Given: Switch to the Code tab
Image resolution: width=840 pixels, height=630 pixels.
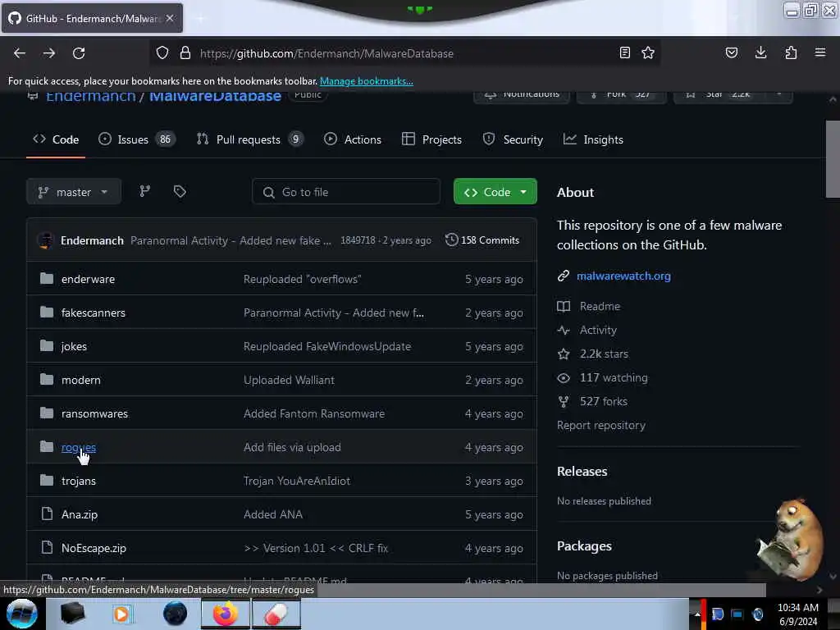Looking at the screenshot, I should [x=56, y=139].
